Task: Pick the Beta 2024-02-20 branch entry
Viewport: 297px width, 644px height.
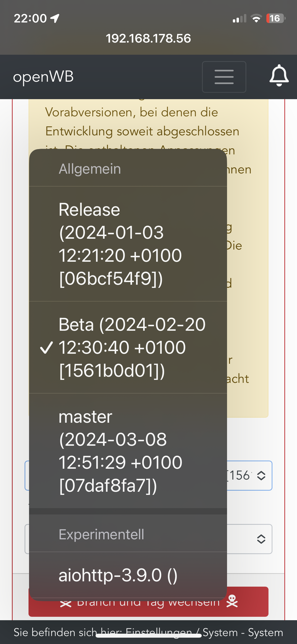Action: [132, 347]
